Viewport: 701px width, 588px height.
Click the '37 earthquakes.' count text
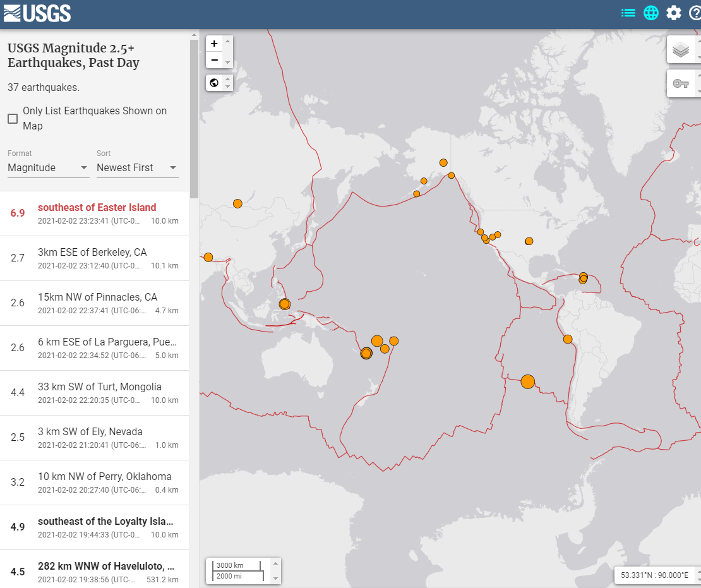pos(44,88)
